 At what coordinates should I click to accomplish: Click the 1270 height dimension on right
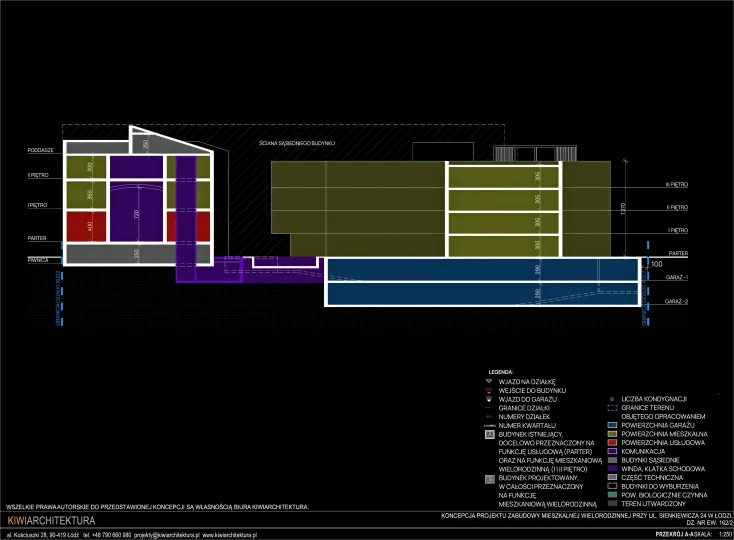tap(622, 210)
